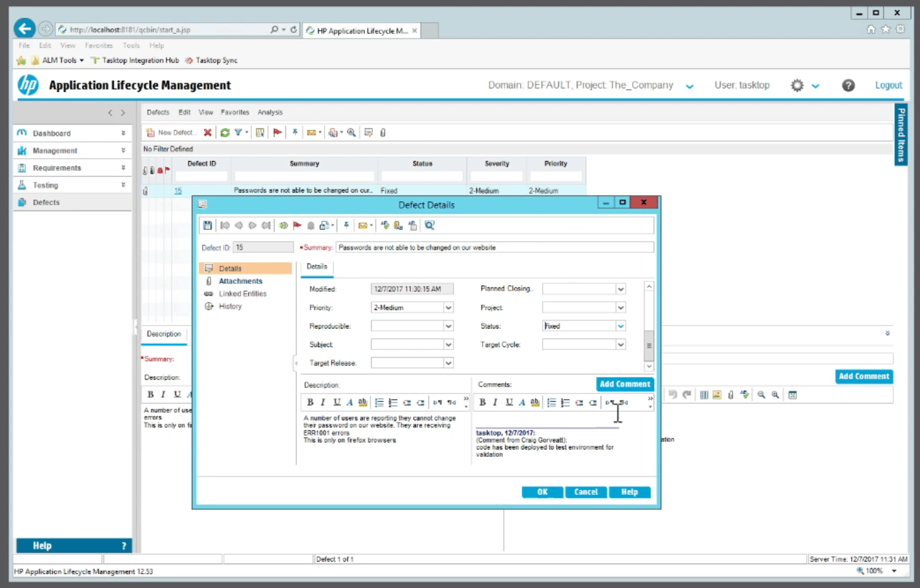Screen dimensions: 920x588
Task: Click the red follow-up flag in Defect Details
Action: pos(297,225)
